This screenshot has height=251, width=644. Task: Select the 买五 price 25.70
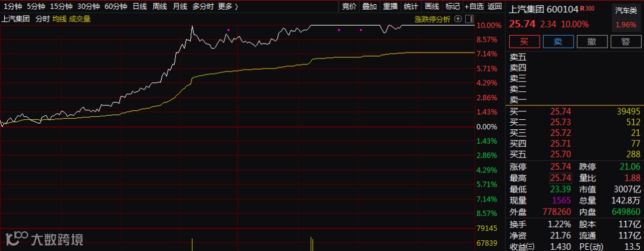coord(561,154)
